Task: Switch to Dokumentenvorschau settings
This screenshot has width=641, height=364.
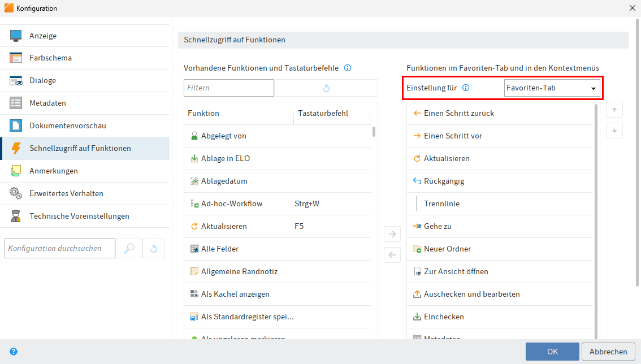Action: pyautogui.click(x=67, y=125)
